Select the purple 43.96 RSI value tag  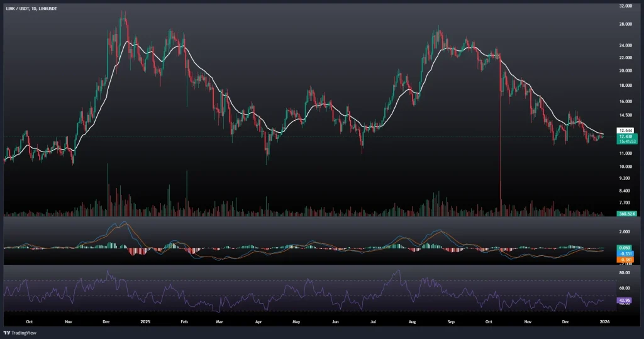tap(625, 300)
